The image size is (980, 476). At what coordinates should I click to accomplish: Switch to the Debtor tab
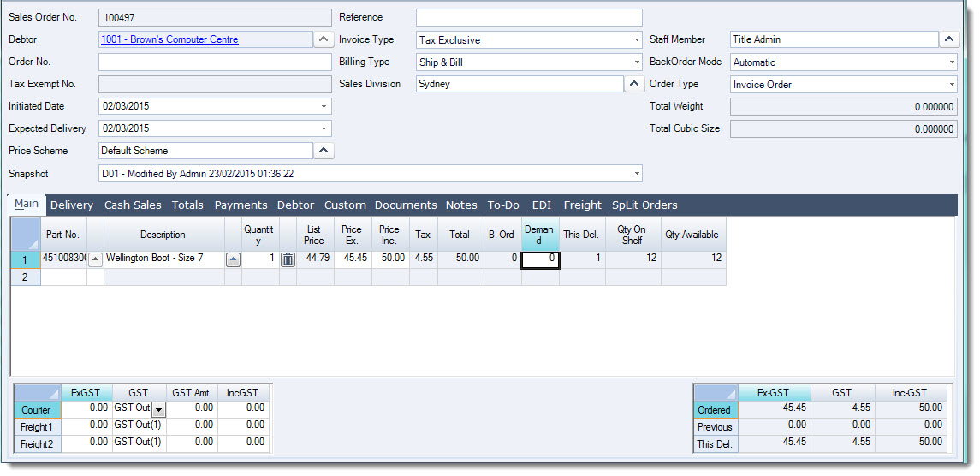pyautogui.click(x=295, y=205)
